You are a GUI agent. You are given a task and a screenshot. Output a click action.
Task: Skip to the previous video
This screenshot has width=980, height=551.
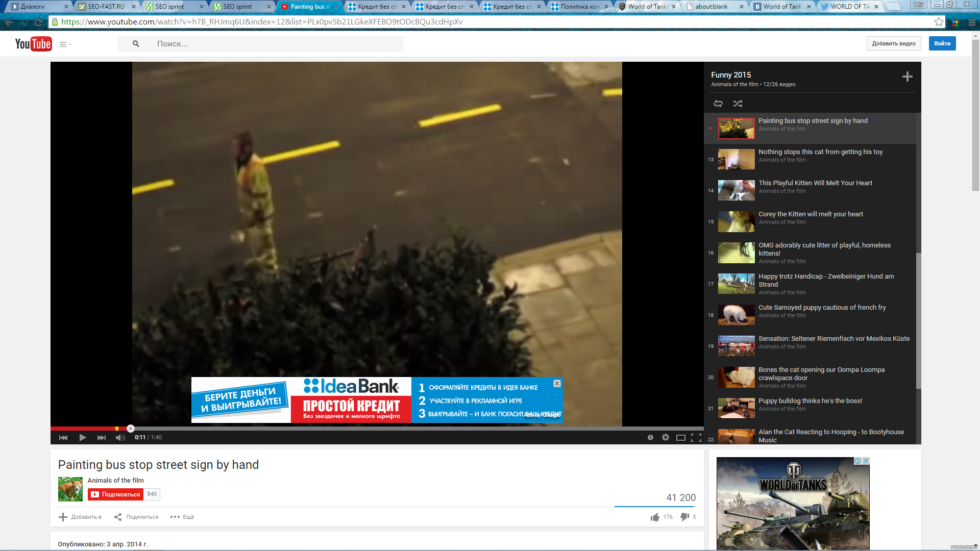(x=63, y=437)
